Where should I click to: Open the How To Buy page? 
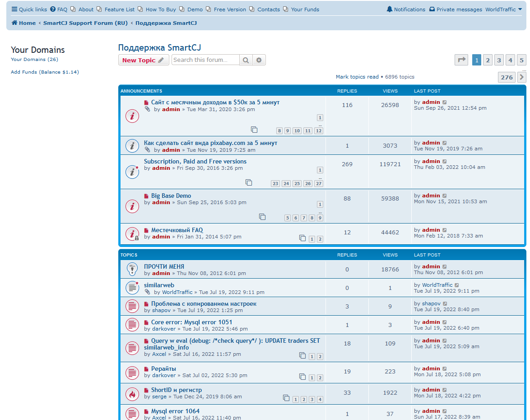[157, 9]
